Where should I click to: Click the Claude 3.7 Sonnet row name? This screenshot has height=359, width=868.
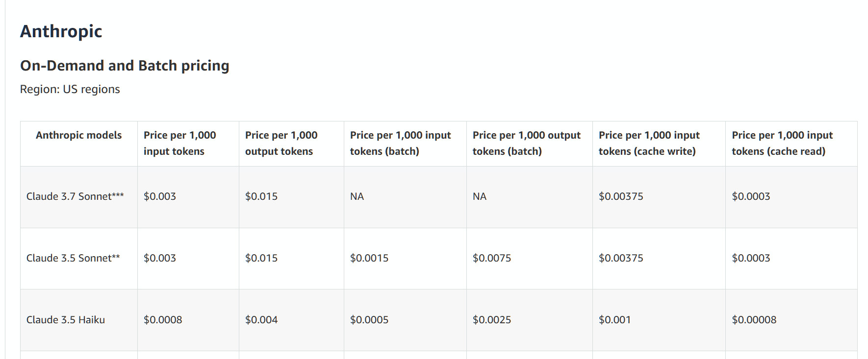click(x=75, y=196)
